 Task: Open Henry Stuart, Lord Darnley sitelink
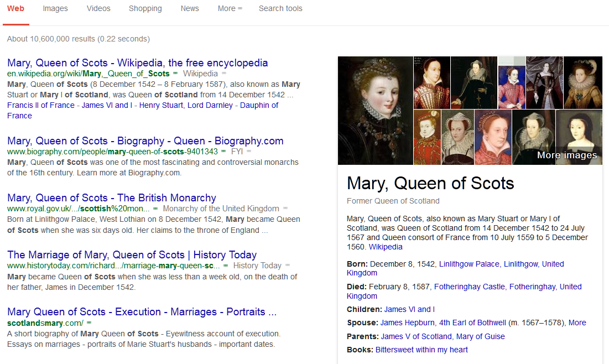pyautogui.click(x=186, y=105)
